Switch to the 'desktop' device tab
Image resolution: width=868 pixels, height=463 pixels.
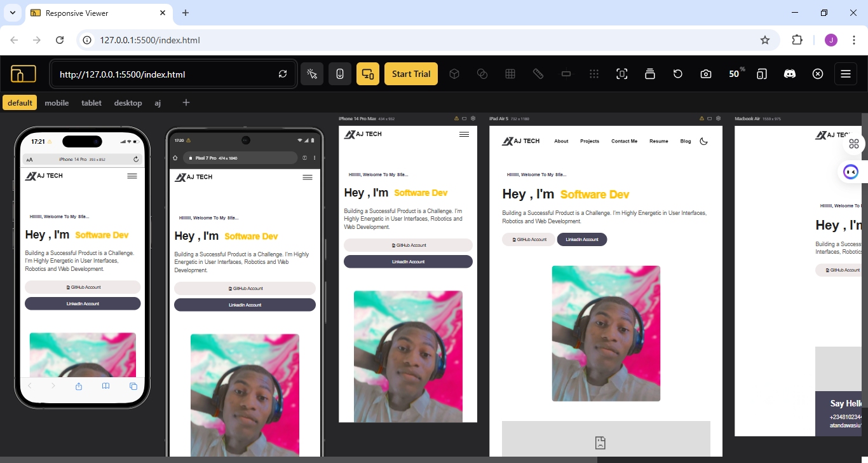click(x=128, y=103)
